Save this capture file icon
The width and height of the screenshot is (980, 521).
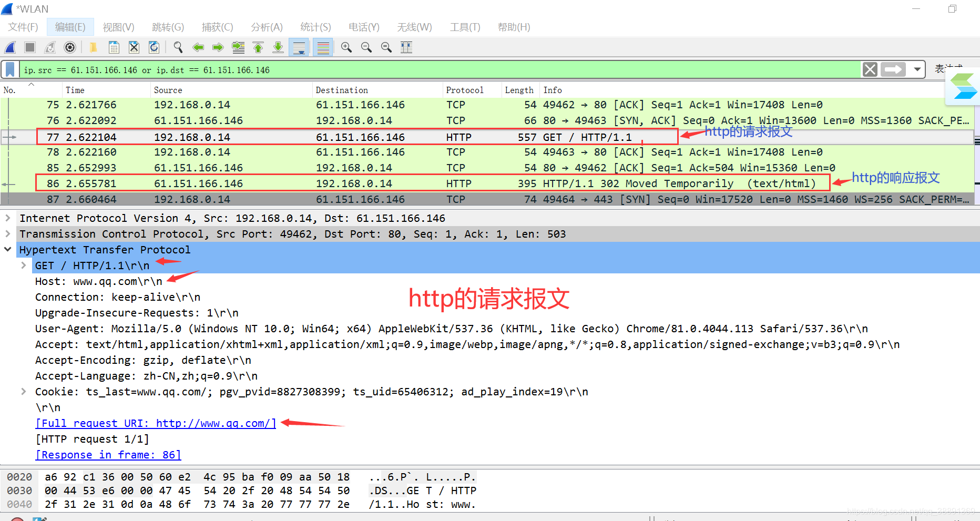(114, 47)
